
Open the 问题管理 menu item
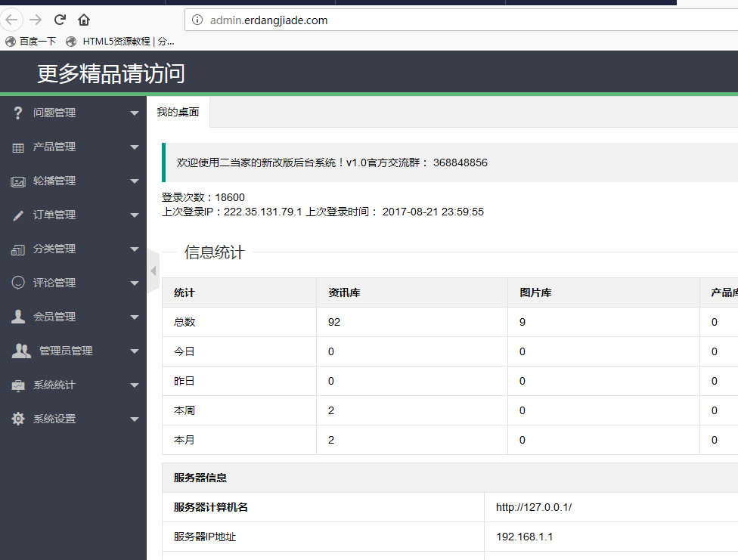point(73,113)
